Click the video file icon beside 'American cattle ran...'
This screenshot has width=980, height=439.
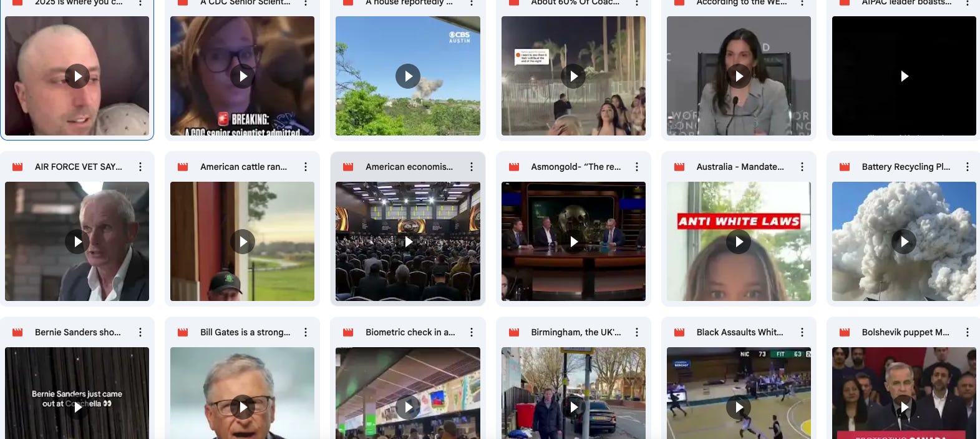(x=183, y=167)
